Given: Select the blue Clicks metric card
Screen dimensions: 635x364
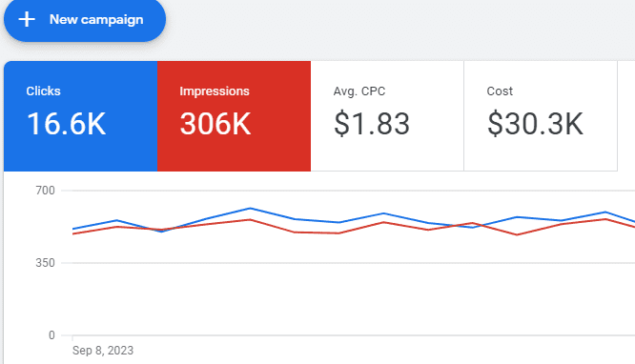Looking at the screenshot, I should click(81, 116).
